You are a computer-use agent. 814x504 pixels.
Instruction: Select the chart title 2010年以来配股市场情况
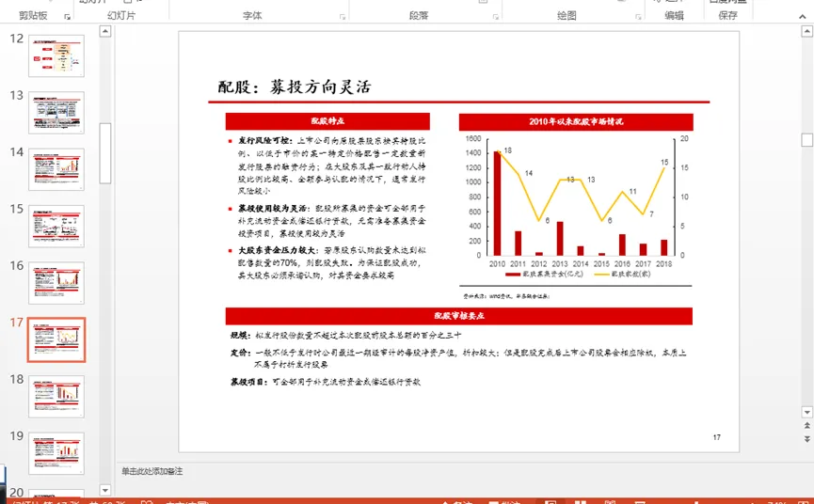[x=576, y=121]
